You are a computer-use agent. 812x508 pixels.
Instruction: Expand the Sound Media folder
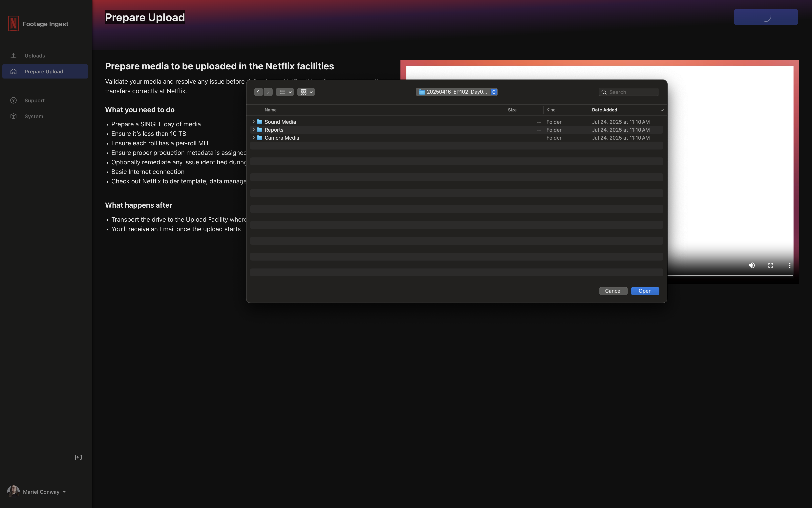[253, 122]
